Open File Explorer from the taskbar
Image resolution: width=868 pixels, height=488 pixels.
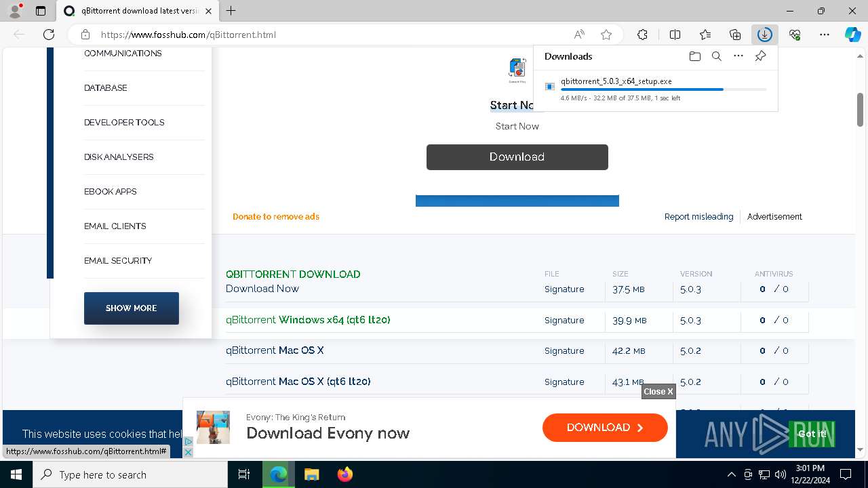(311, 474)
